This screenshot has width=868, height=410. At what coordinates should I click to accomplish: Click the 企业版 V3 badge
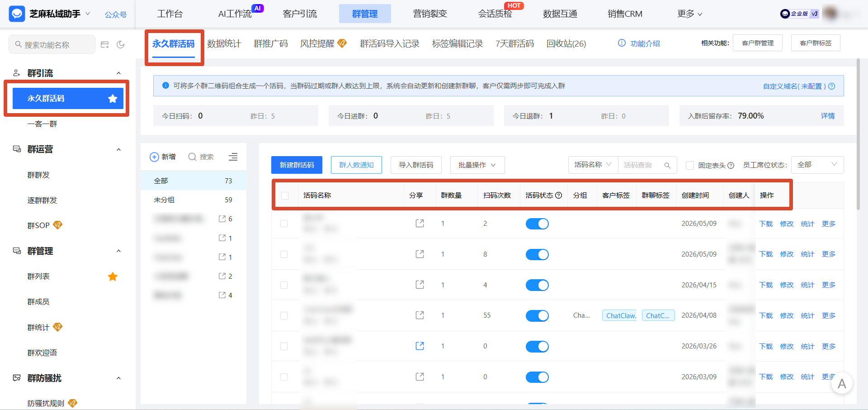(799, 14)
